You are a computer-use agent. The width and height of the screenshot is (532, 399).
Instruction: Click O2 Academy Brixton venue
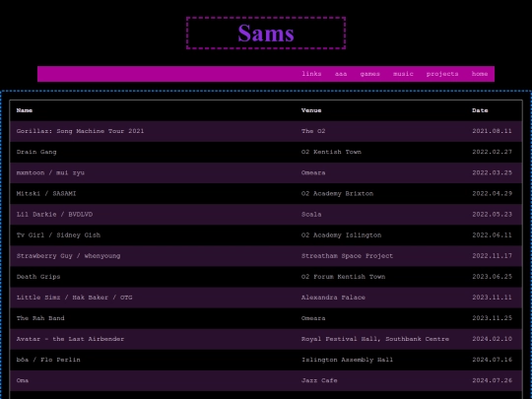[337, 193]
